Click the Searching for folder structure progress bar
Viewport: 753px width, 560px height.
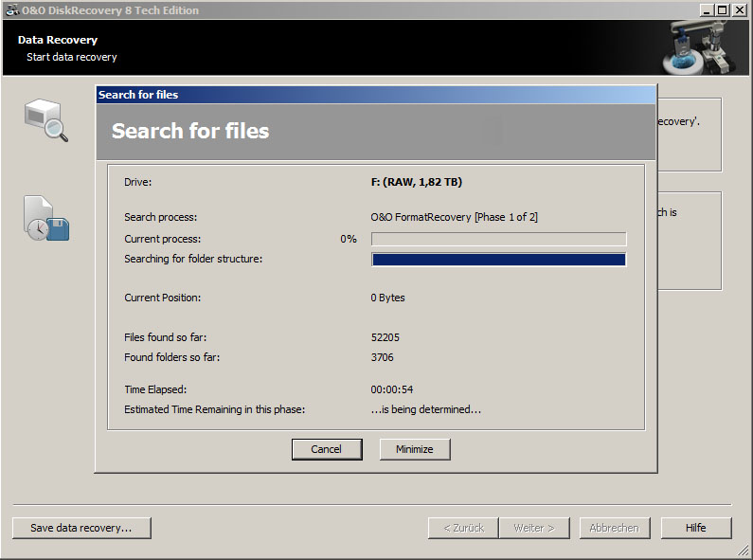pyautogui.click(x=498, y=260)
